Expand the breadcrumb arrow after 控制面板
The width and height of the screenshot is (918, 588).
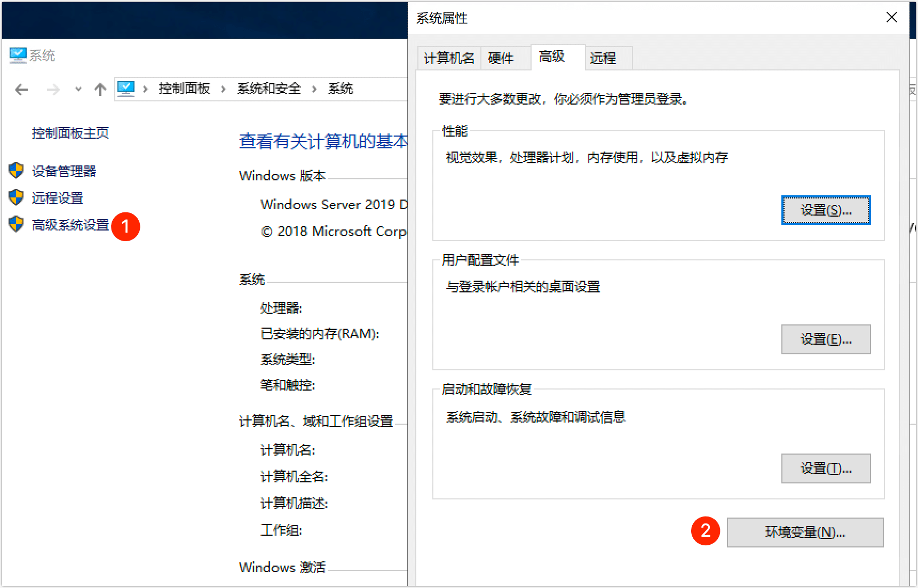[x=223, y=89]
